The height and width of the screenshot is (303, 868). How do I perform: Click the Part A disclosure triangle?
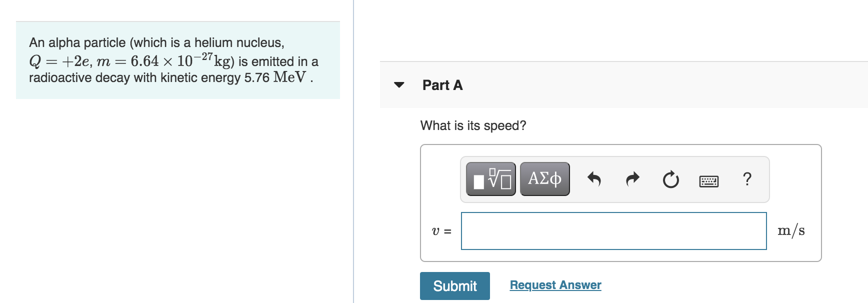(x=399, y=85)
